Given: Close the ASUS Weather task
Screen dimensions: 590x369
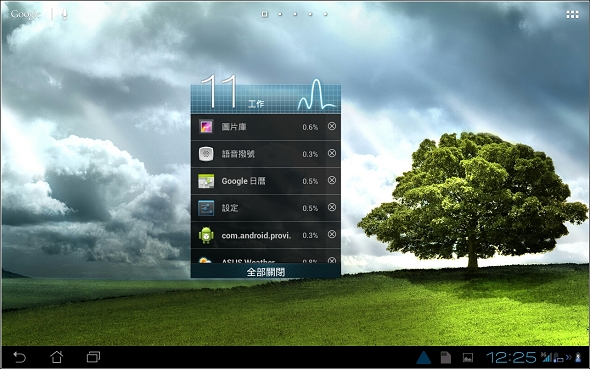Looking at the screenshot, I should pyautogui.click(x=331, y=260).
